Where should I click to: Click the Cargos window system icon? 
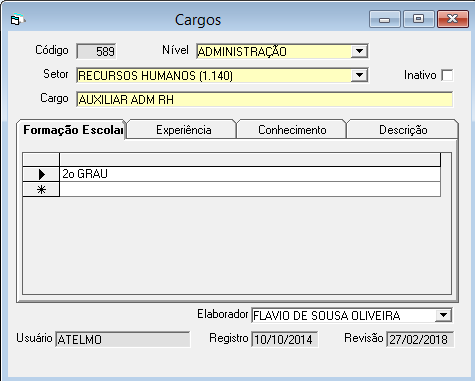pyautogui.click(x=17, y=20)
